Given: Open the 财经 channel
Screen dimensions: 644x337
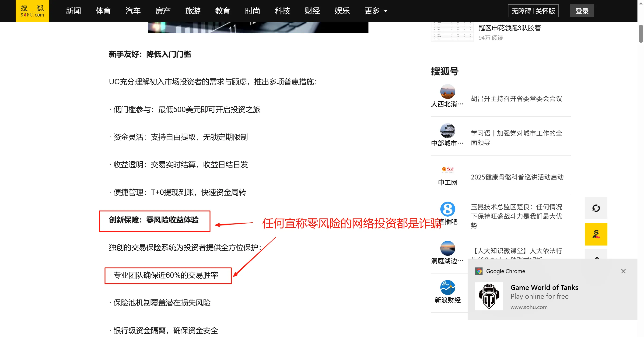Looking at the screenshot, I should [312, 11].
